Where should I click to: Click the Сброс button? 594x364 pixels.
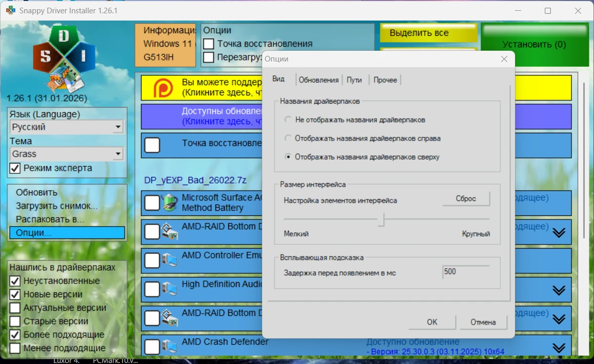(x=466, y=199)
